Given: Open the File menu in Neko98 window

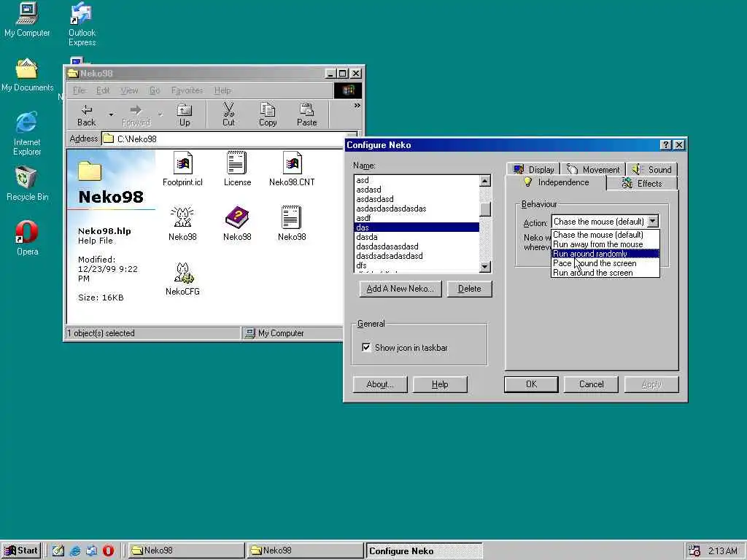Looking at the screenshot, I should (79, 90).
